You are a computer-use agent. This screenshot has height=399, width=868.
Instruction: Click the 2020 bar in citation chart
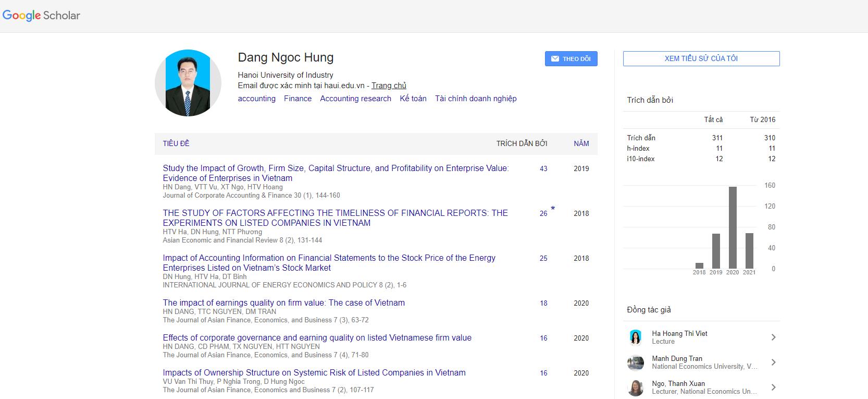733,227
